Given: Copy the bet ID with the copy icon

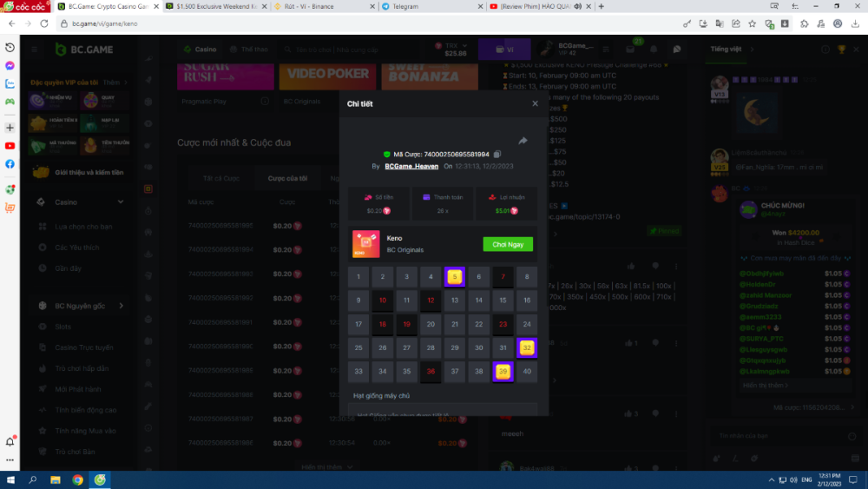Looking at the screenshot, I should pyautogui.click(x=497, y=154).
